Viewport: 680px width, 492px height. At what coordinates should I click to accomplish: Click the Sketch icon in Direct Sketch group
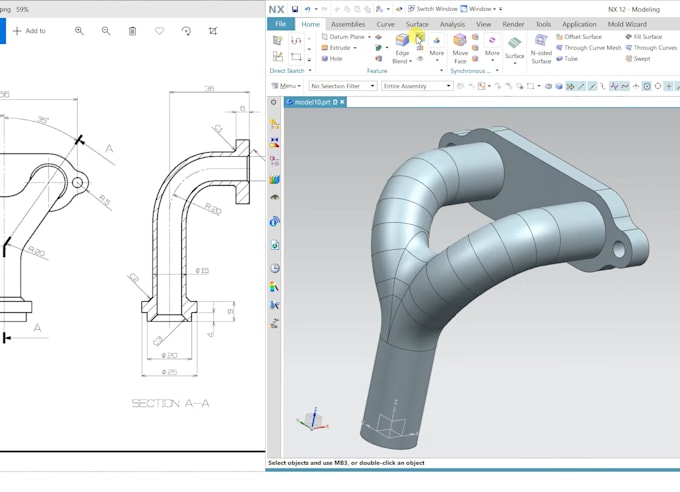[278, 41]
